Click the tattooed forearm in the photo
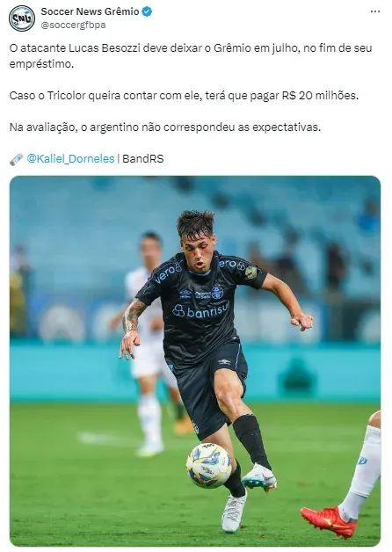The image size is (392, 552). point(133,315)
